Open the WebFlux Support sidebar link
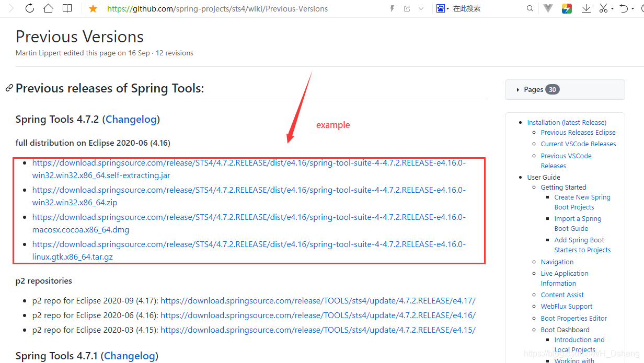Image resolution: width=644 pixels, height=363 pixels. click(567, 307)
